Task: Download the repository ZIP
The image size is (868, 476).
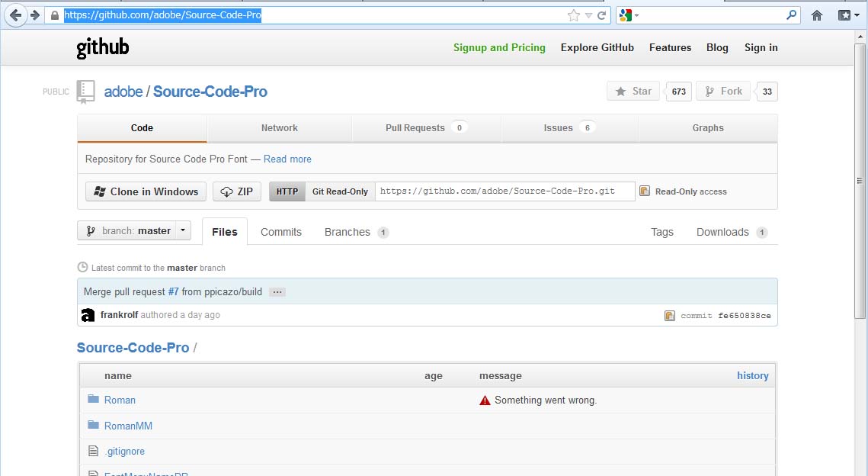Action: 237,191
